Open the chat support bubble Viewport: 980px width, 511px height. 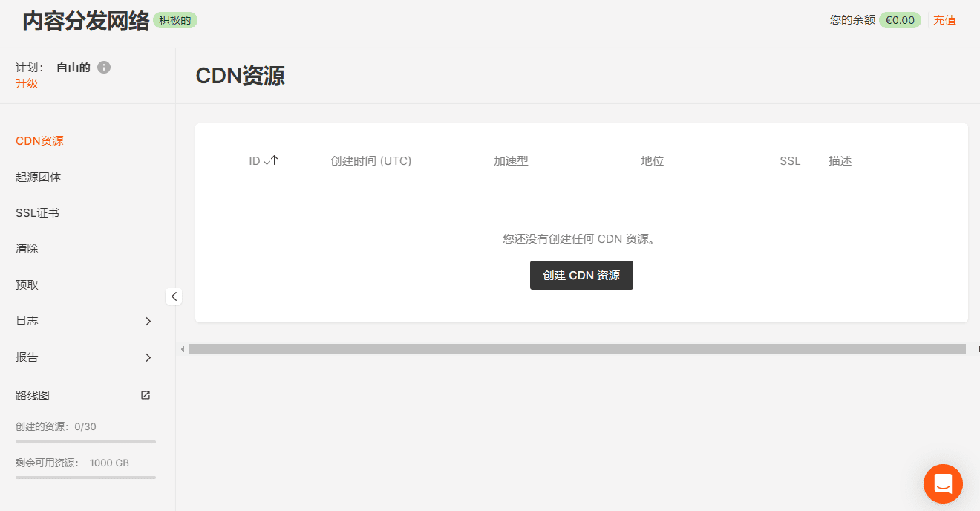tap(943, 484)
